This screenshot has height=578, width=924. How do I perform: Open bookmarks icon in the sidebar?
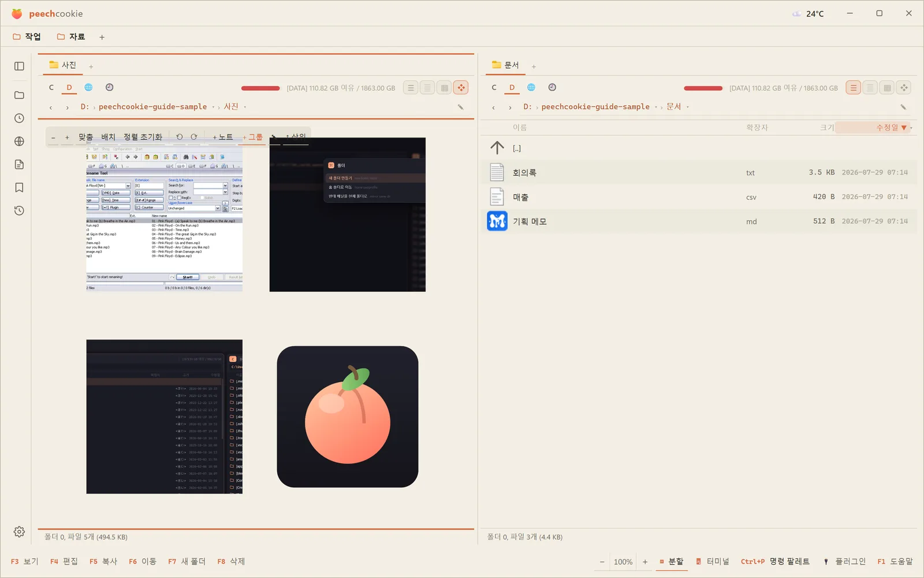tap(19, 187)
